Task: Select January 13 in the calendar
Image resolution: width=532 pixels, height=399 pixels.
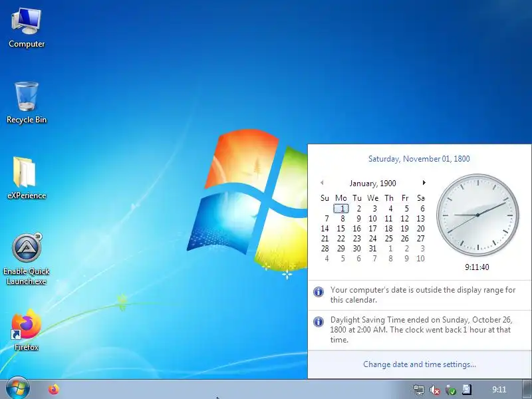Action: (421, 219)
